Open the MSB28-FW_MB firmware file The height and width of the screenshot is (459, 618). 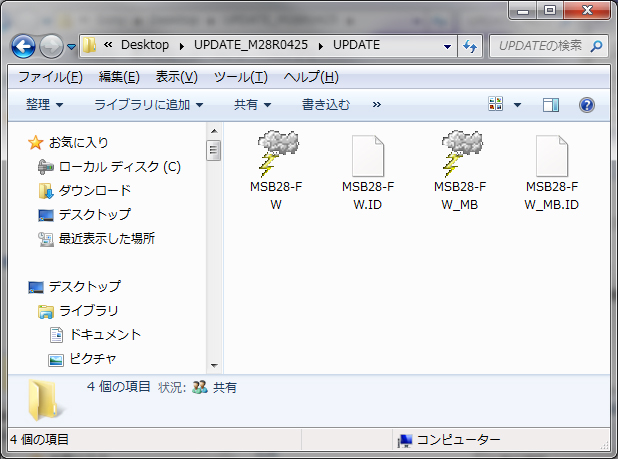click(x=460, y=156)
